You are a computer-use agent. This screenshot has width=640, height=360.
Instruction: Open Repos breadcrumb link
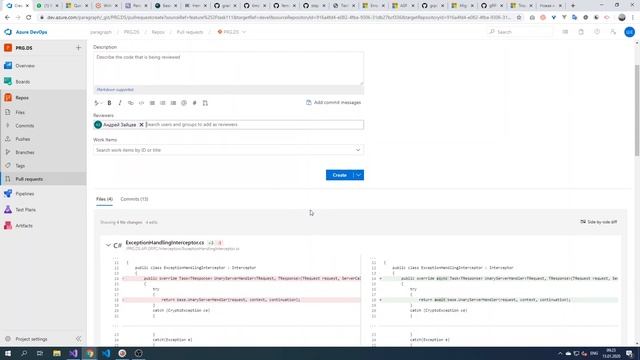158,32
